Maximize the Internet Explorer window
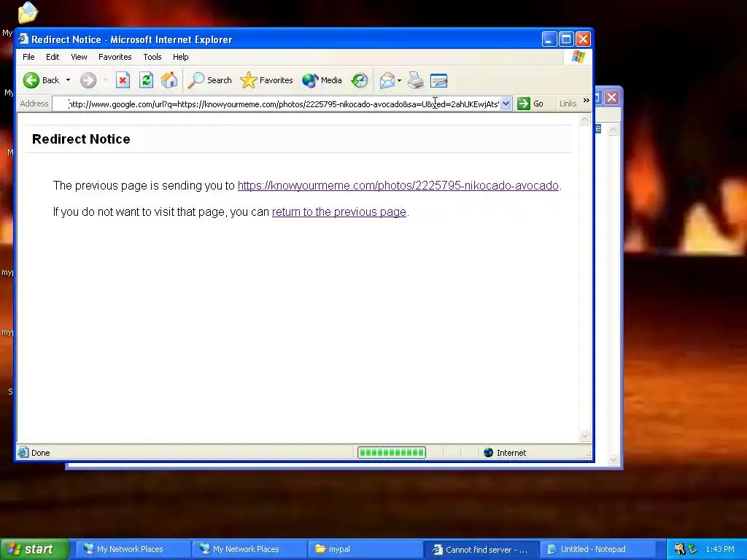This screenshot has width=747, height=560. click(566, 39)
